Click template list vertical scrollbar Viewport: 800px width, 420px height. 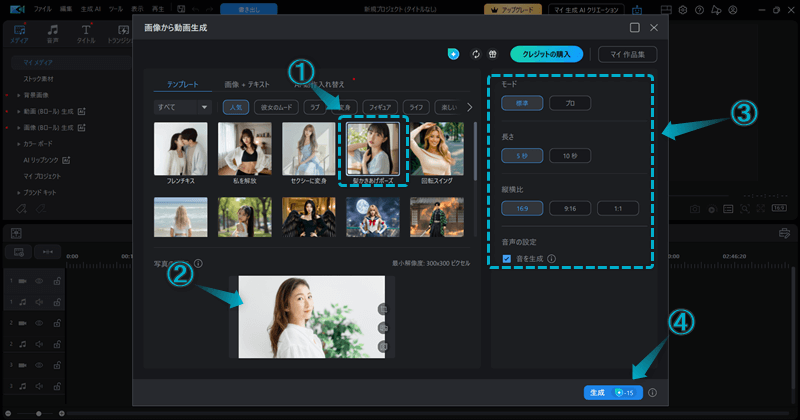[476, 151]
